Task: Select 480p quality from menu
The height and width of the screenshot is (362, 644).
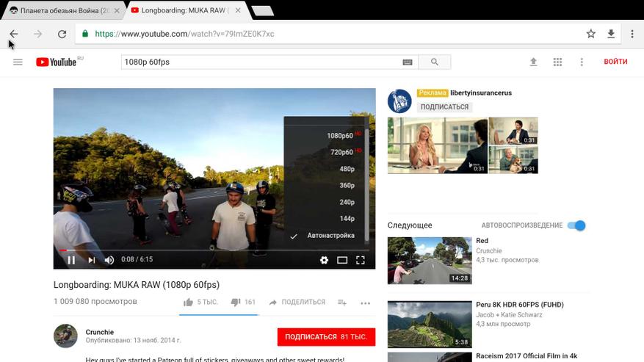Action: (347, 169)
